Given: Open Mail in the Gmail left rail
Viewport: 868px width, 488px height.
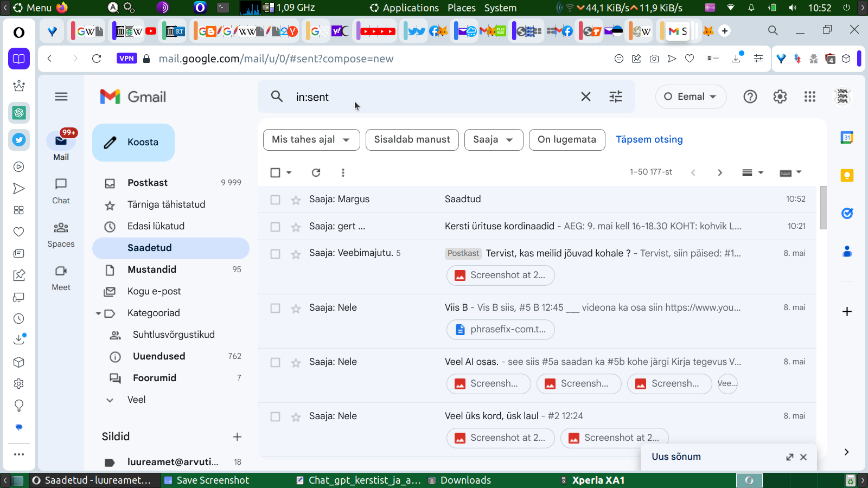Looking at the screenshot, I should 61,146.
